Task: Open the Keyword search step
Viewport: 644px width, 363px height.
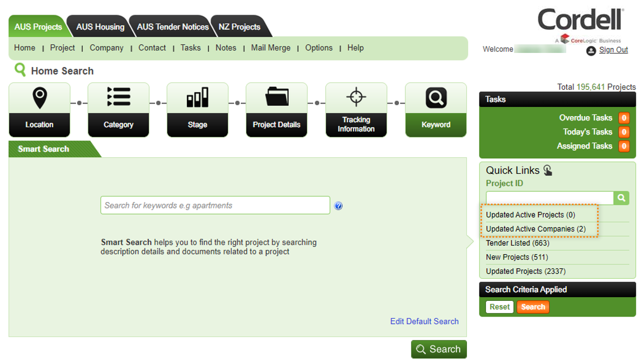Action: [x=436, y=110]
